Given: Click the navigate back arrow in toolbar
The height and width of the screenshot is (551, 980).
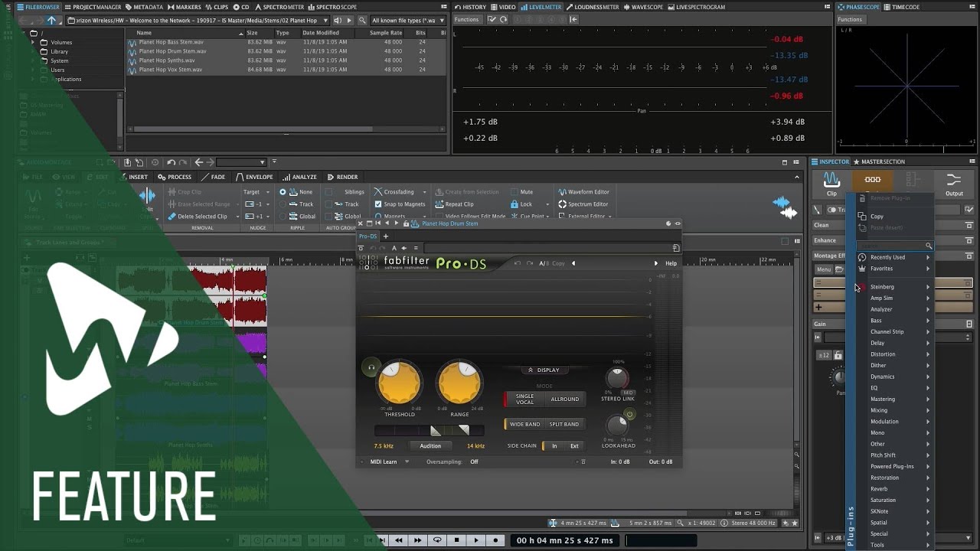Looking at the screenshot, I should 199,162.
